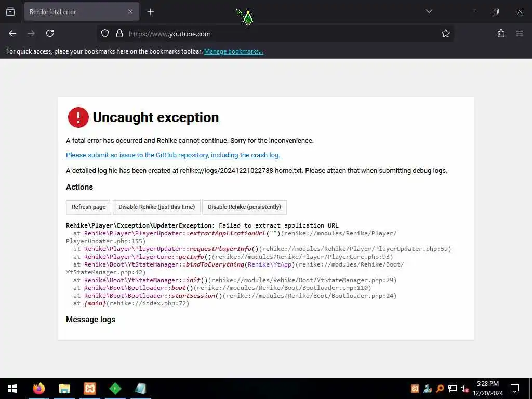This screenshot has height=399, width=532.
Task: Open network status tray icon
Action: pyautogui.click(x=453, y=389)
